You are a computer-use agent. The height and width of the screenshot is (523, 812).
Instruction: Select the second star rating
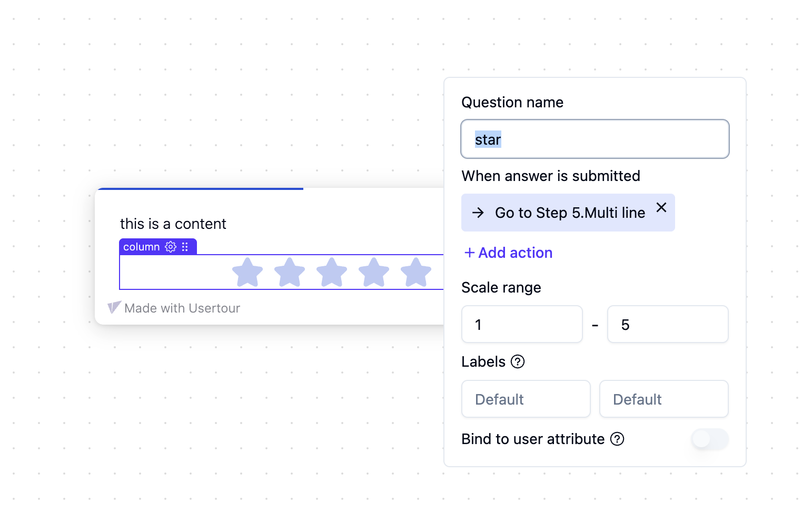point(290,272)
